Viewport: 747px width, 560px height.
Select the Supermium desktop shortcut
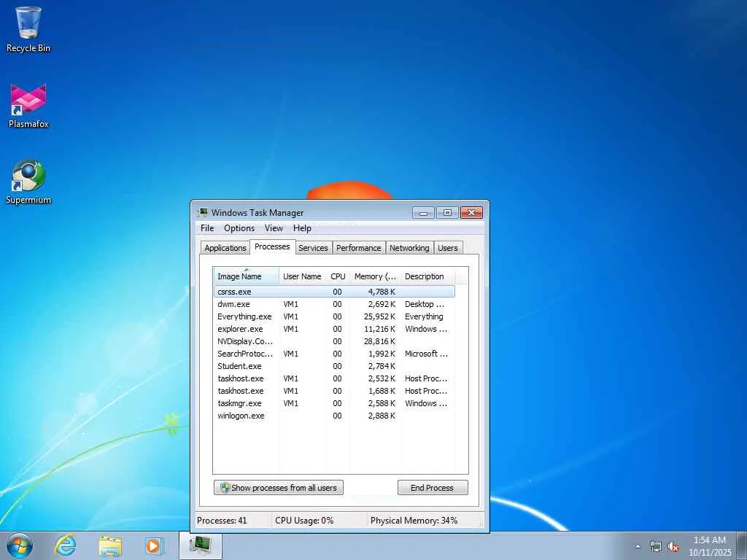point(28,182)
